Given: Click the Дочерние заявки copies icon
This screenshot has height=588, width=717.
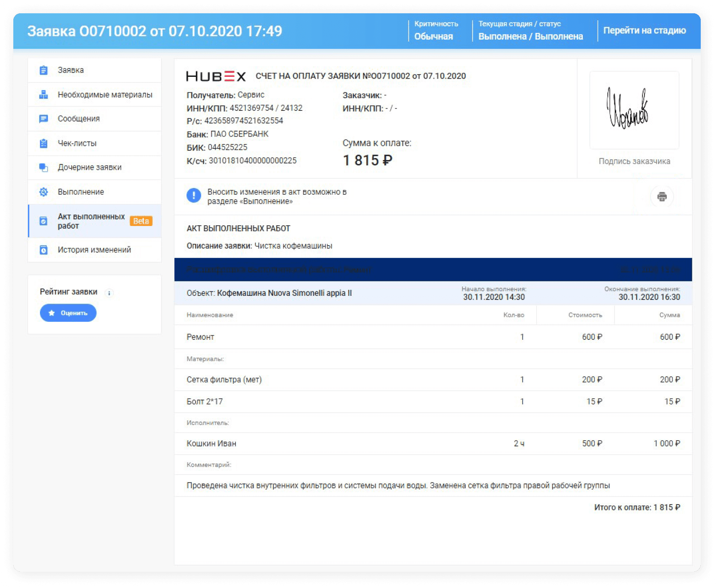Looking at the screenshot, I should pyautogui.click(x=44, y=167).
